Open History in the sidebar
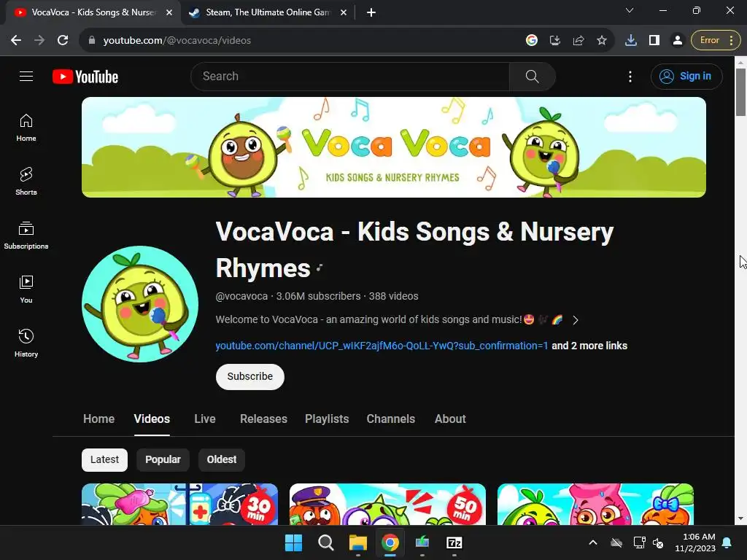The image size is (747, 560). coord(26,343)
